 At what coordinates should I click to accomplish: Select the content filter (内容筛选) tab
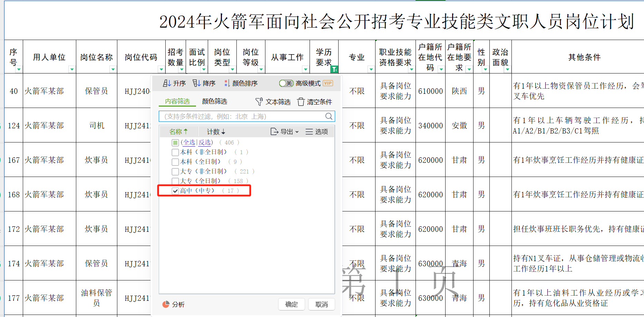177,101
